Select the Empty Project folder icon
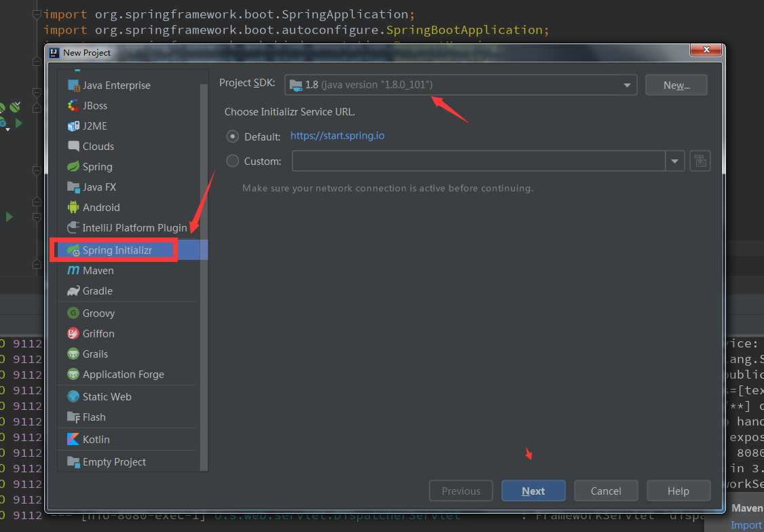The height and width of the screenshot is (532, 764). coord(73,462)
